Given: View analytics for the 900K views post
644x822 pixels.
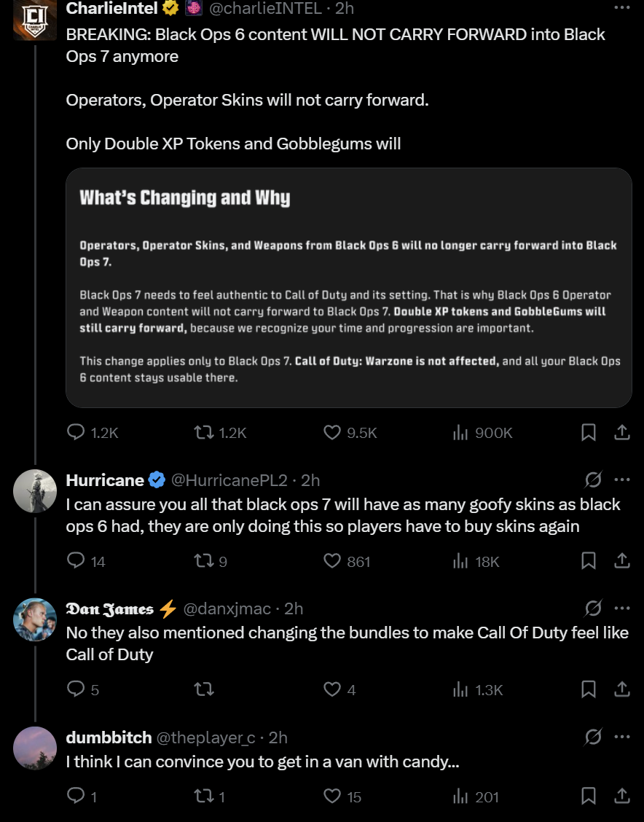Looking at the screenshot, I should [x=460, y=433].
